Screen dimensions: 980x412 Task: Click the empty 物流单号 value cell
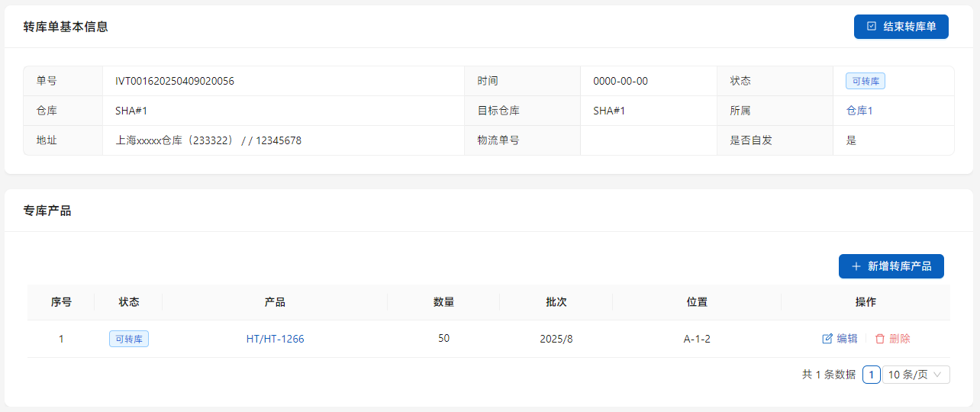(x=648, y=140)
